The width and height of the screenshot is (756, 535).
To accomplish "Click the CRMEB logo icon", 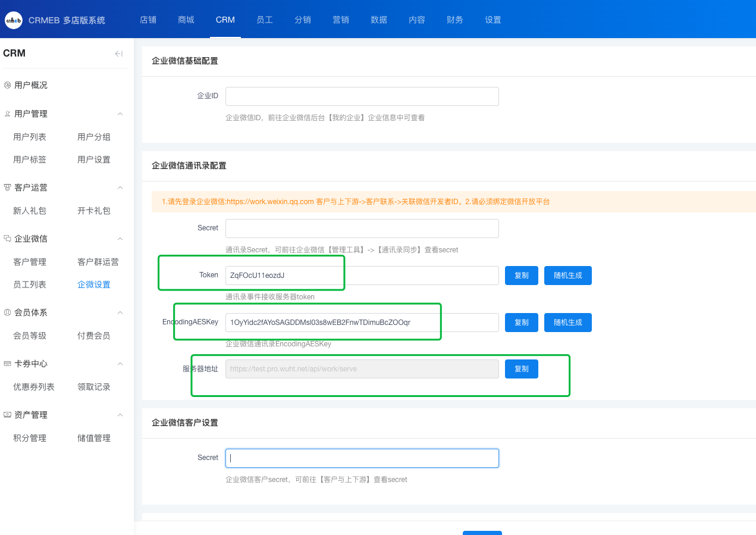I will click(x=13, y=20).
